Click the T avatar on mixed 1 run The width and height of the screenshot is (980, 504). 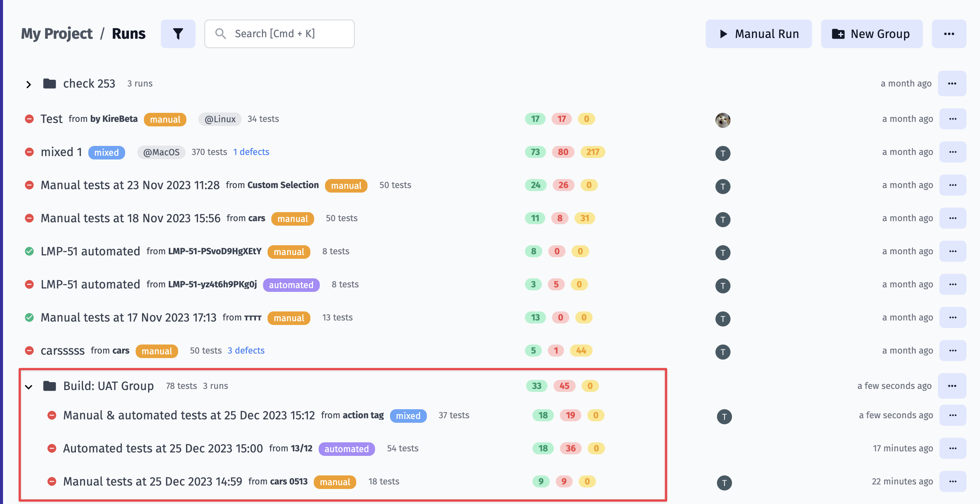coord(723,153)
